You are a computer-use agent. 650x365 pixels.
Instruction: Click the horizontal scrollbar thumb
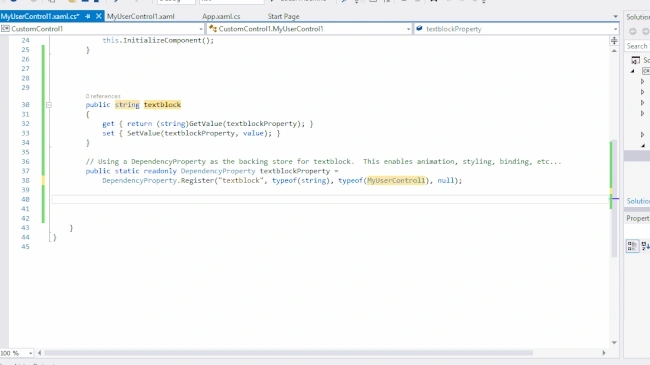pyautogui.click(x=289, y=353)
